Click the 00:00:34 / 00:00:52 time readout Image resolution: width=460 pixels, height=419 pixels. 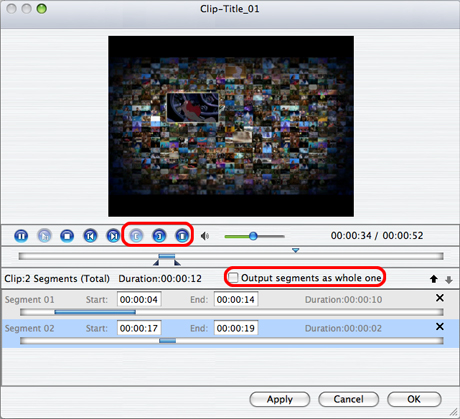click(x=377, y=236)
